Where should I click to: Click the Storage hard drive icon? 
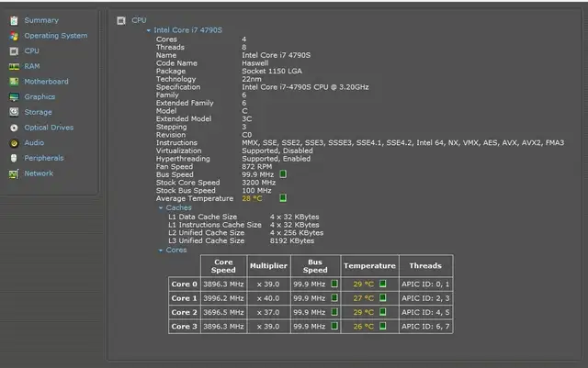click(x=14, y=112)
